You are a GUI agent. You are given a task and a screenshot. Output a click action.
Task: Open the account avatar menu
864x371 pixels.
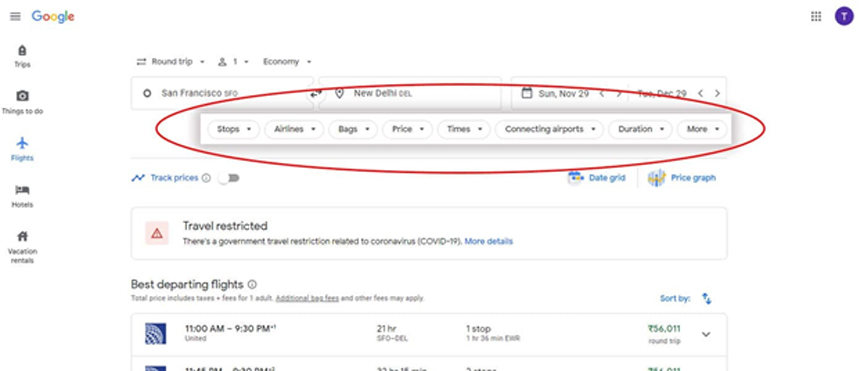click(x=844, y=17)
